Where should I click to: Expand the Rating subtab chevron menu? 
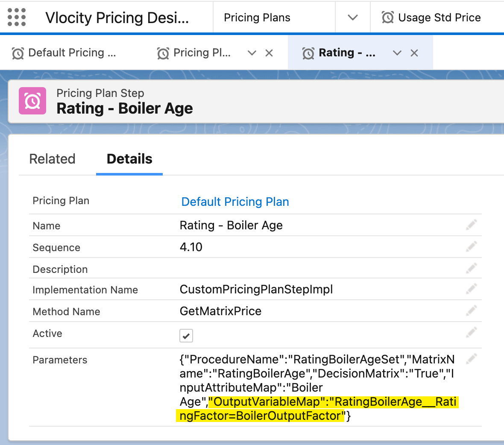(x=397, y=53)
